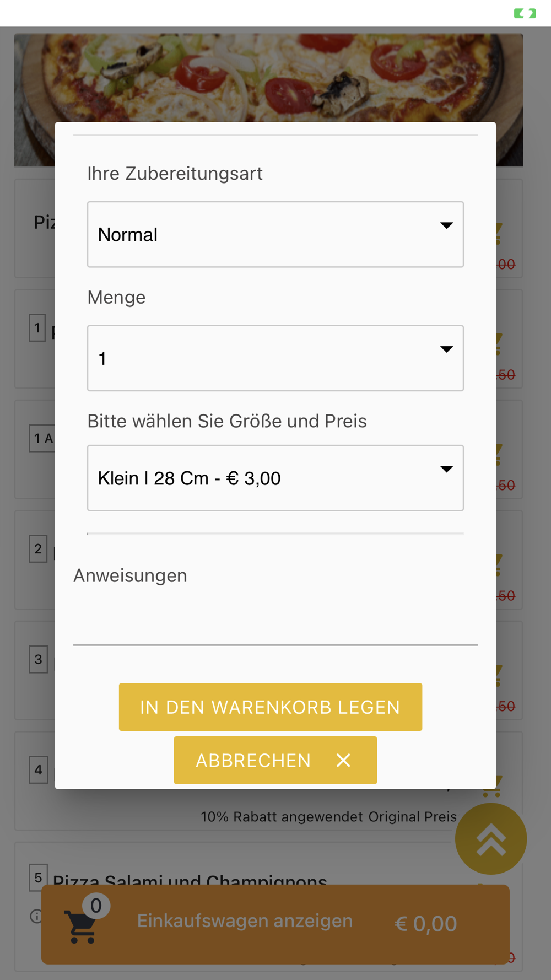Click the arrow beside Klein 28 Cm
This screenshot has width=551, height=980.
tap(446, 469)
